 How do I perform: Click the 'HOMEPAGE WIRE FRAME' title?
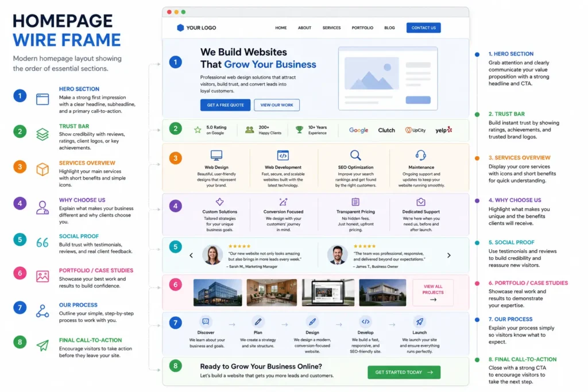67,30
